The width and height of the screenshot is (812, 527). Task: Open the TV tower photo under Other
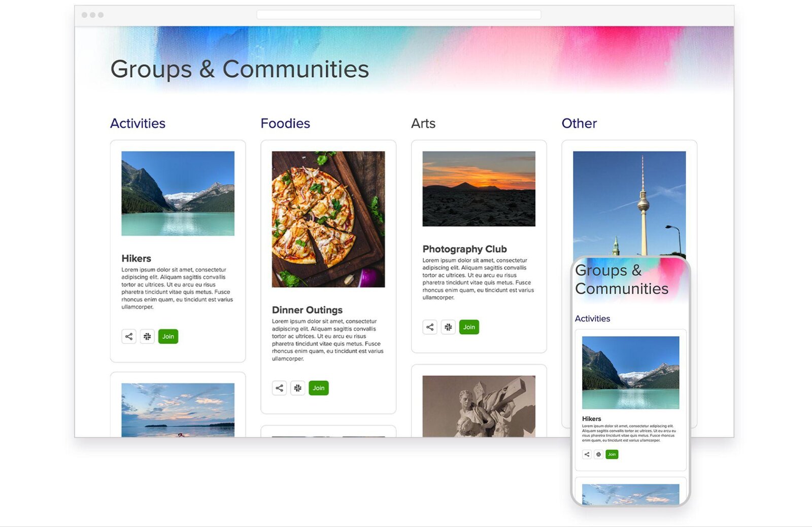629,203
